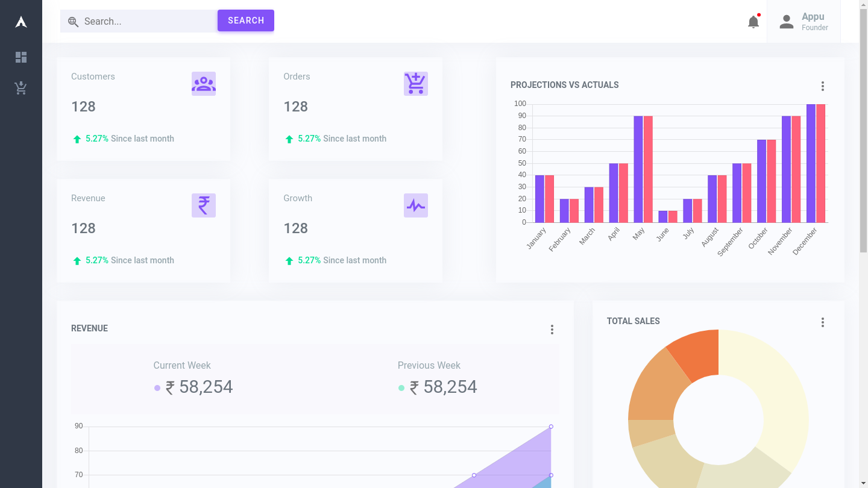Viewport: 868px width, 488px height.
Task: Click the Revenue card title
Action: [88, 198]
